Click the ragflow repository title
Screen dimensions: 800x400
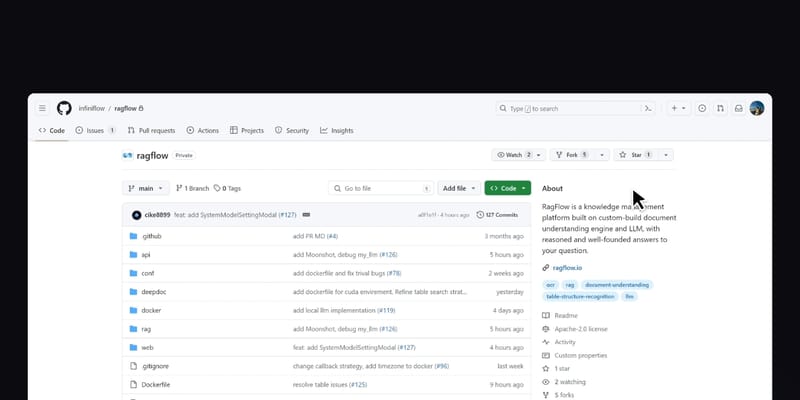pos(152,156)
